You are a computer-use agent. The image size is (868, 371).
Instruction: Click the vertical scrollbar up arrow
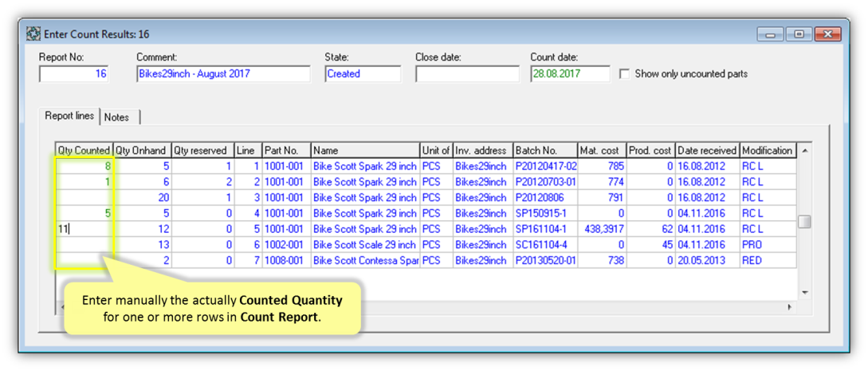(x=805, y=151)
